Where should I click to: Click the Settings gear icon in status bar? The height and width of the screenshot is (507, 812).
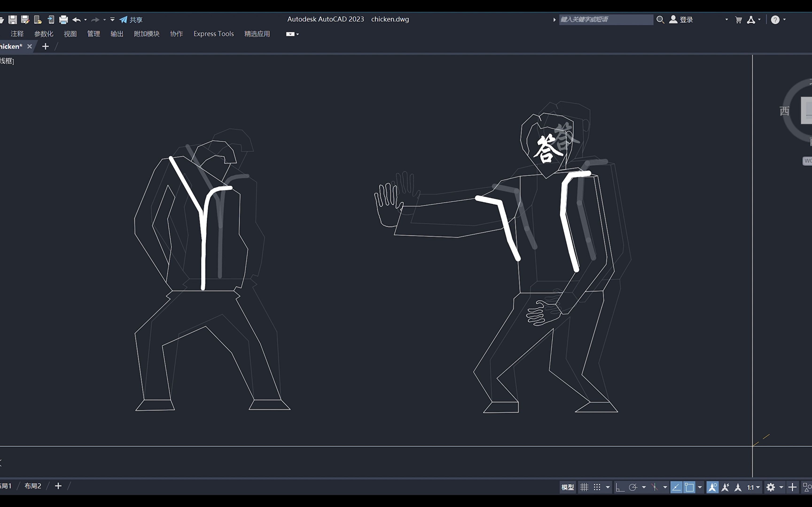[770, 487]
